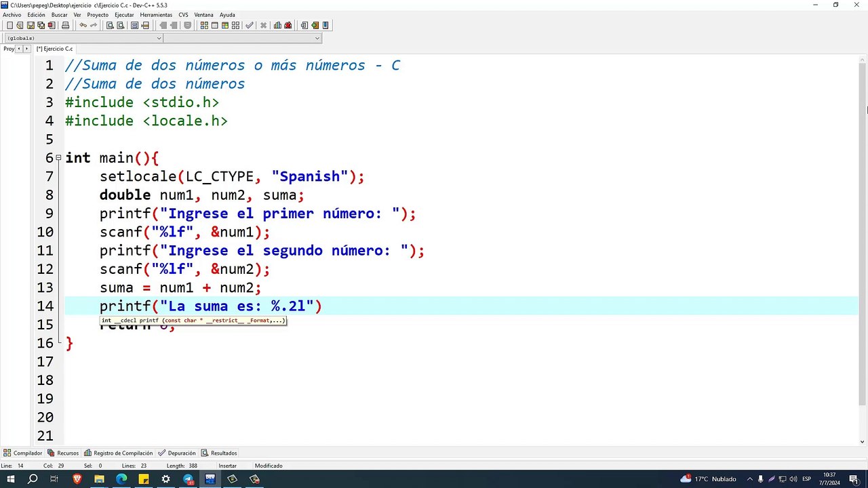868x488 pixels.
Task: Open the Windows Start menu
Action: 11,479
